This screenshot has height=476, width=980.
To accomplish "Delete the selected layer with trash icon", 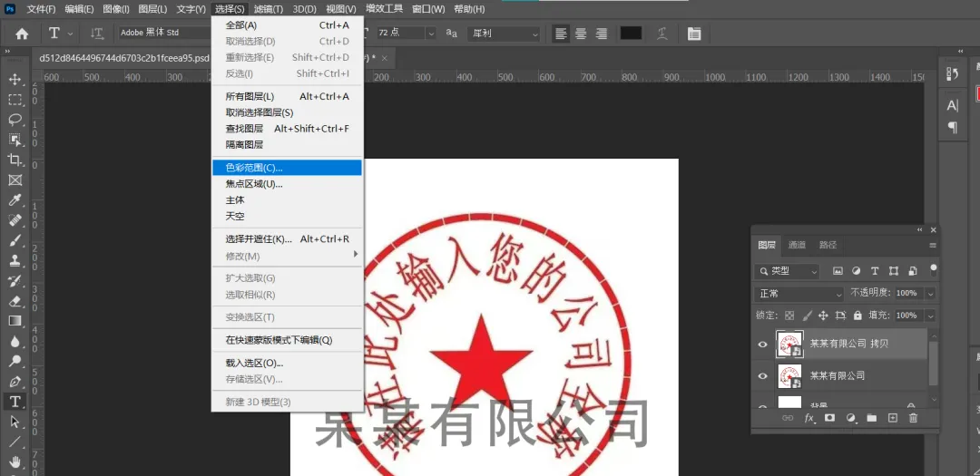I will tap(913, 418).
